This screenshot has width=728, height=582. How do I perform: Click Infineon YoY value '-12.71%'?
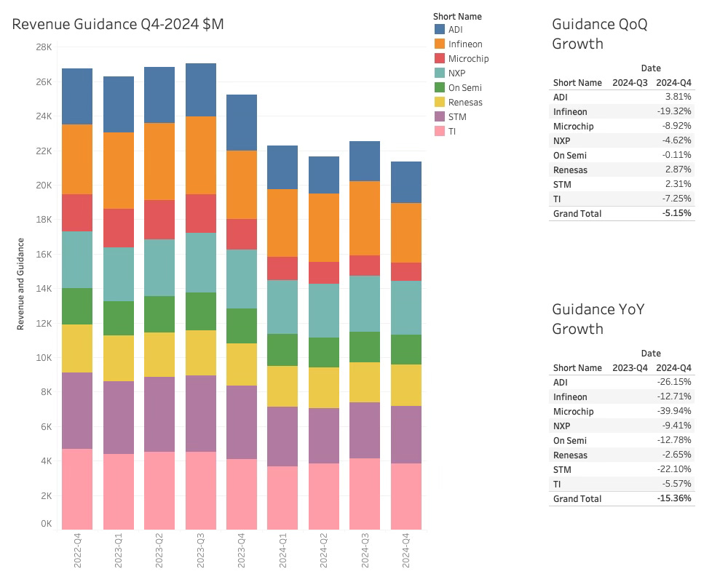tap(674, 396)
